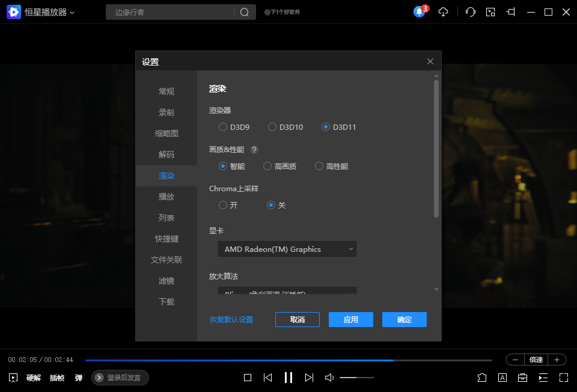The image size is (577, 392).
Task: Open the cloud download icon
Action: pos(443,12)
